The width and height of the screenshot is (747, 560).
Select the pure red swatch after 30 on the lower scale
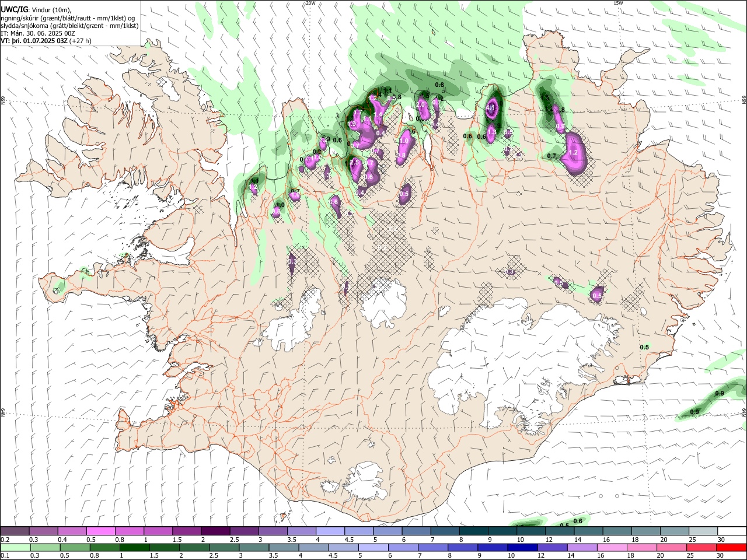tap(731, 547)
